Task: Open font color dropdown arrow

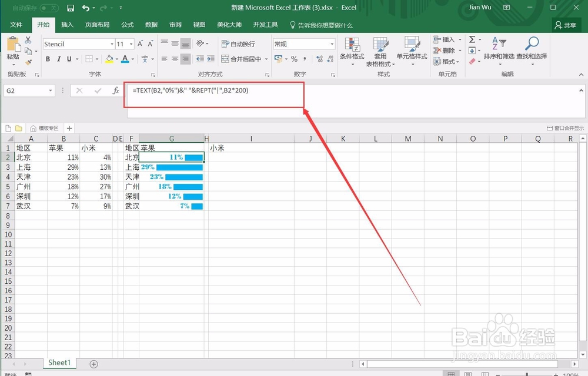Action: click(133, 59)
